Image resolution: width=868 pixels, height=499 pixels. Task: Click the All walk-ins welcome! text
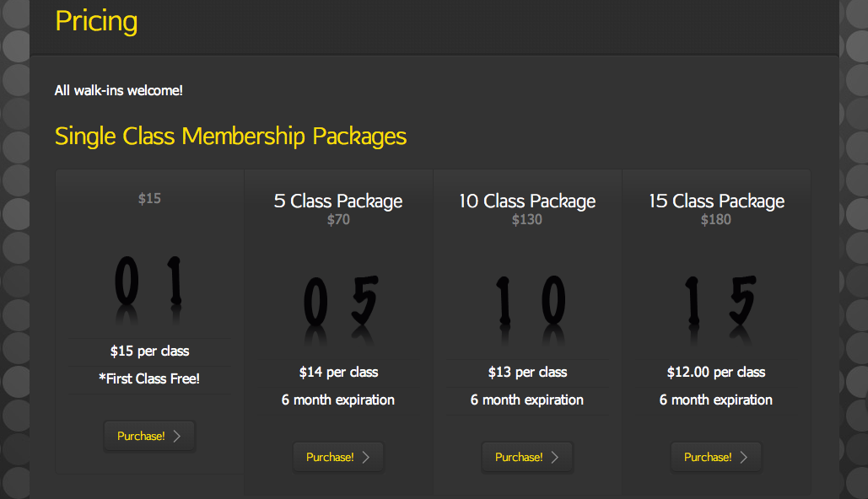(x=118, y=90)
